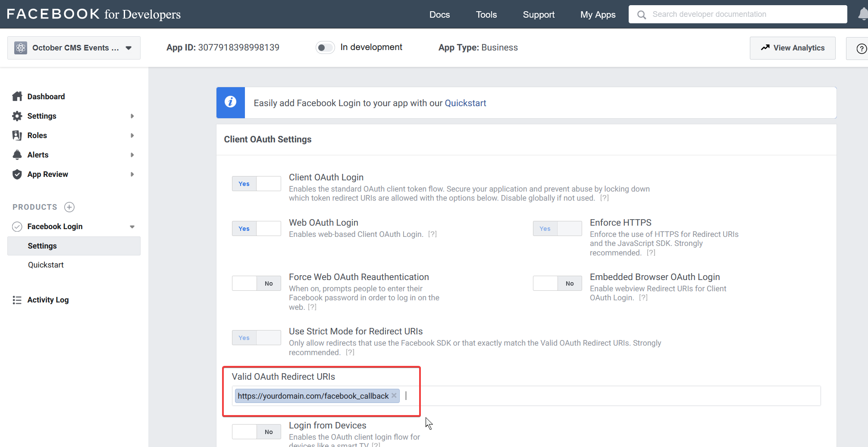This screenshot has height=447, width=868.
Task: Open the Support menu
Action: (x=539, y=15)
